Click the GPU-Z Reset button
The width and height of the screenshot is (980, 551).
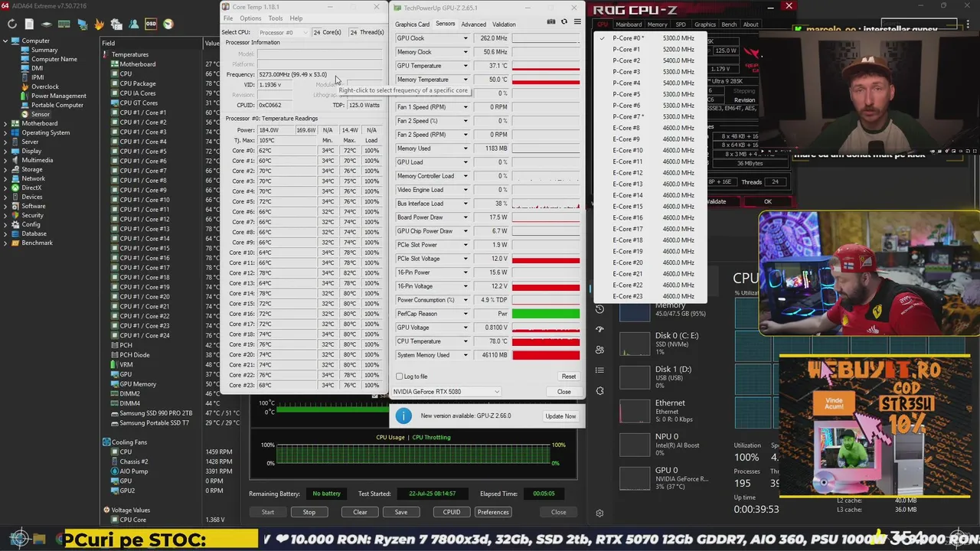tap(568, 377)
